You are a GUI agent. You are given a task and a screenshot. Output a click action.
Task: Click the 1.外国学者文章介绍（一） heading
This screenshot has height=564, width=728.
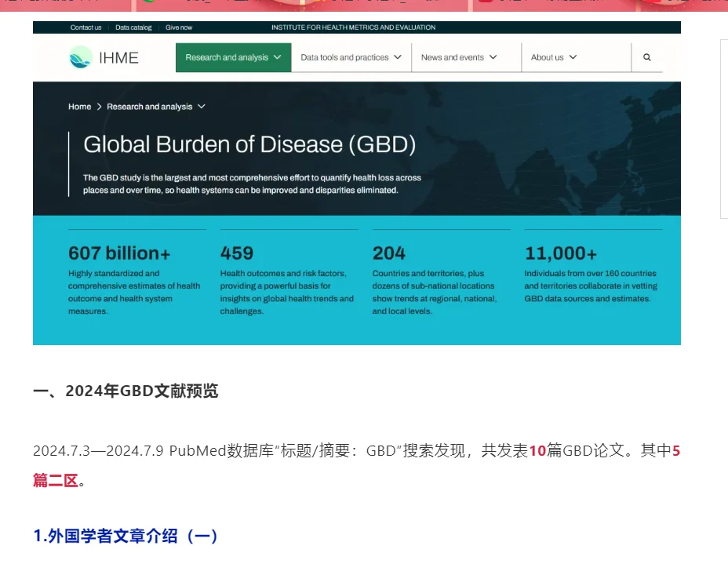126,536
